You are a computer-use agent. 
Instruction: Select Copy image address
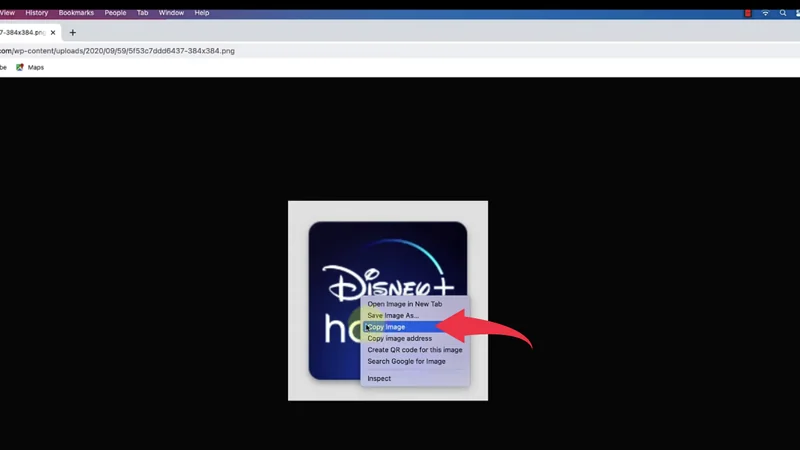[x=400, y=338]
